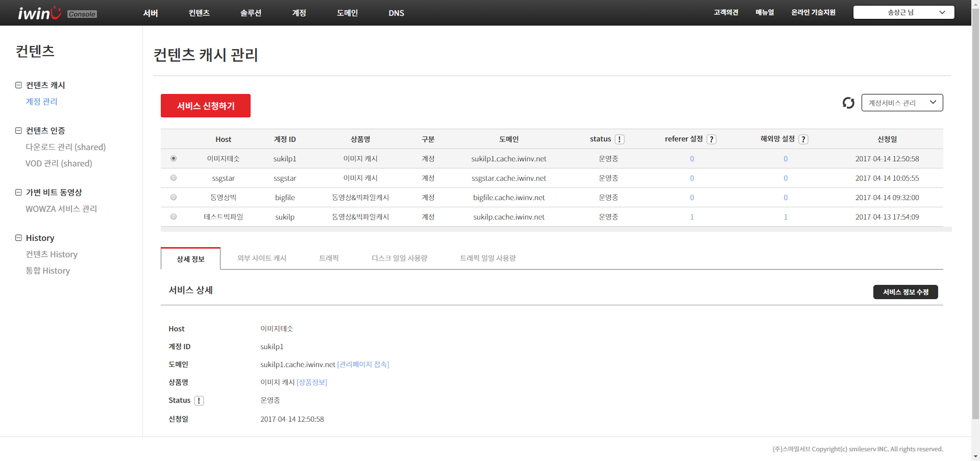Select the ssgstar row radio button
Image resolution: width=980 pixels, height=461 pixels.
174,178
